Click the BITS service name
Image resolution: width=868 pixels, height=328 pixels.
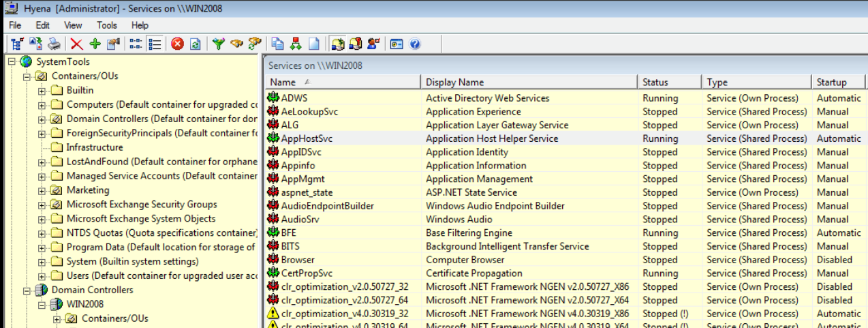290,246
